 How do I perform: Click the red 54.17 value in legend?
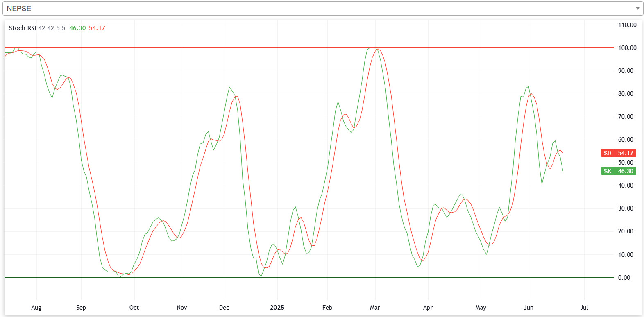point(97,28)
